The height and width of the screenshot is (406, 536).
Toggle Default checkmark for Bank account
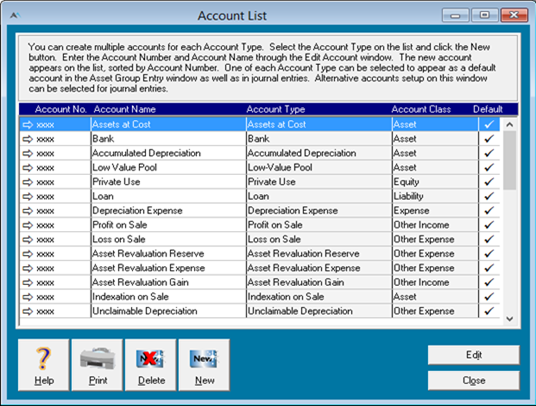click(x=489, y=139)
